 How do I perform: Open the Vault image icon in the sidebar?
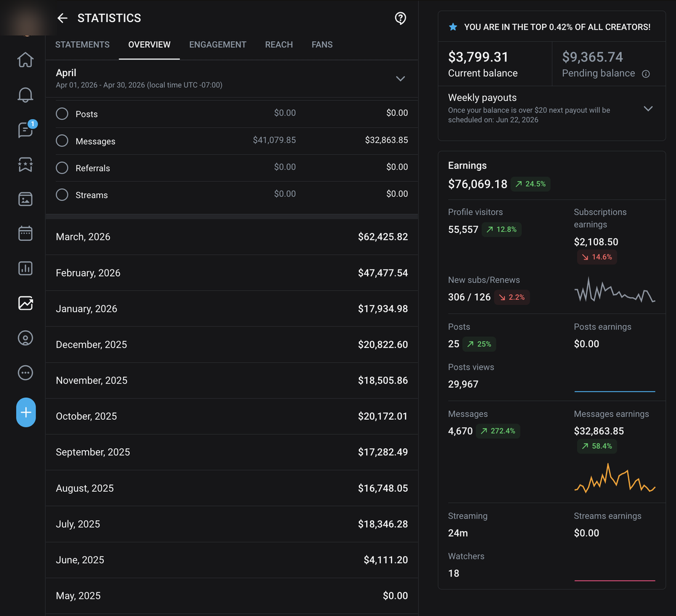click(x=25, y=199)
